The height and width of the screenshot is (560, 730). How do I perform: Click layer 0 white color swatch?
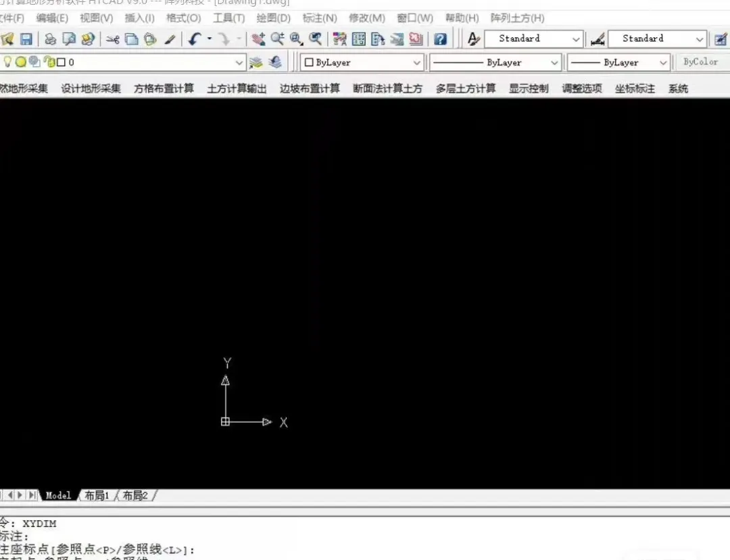[x=61, y=62]
